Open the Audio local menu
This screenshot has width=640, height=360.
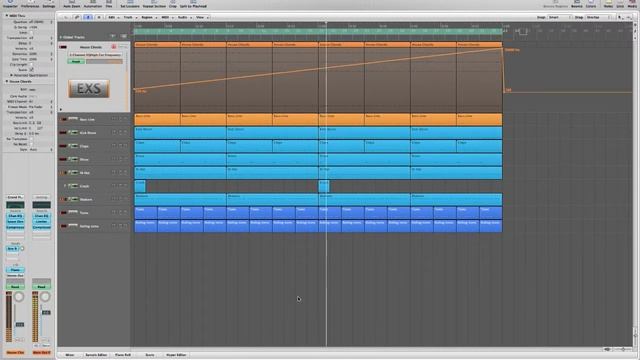point(184,18)
